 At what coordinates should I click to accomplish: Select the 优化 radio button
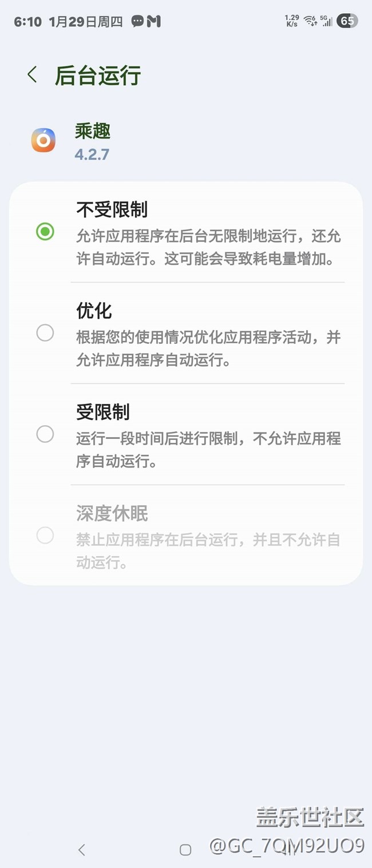[x=45, y=333]
